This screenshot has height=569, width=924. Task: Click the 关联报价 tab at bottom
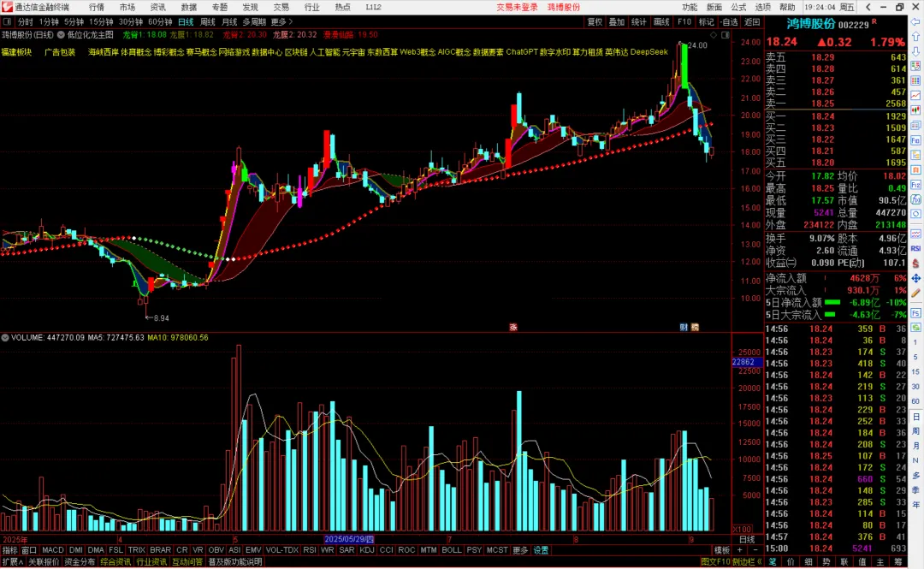(x=44, y=562)
